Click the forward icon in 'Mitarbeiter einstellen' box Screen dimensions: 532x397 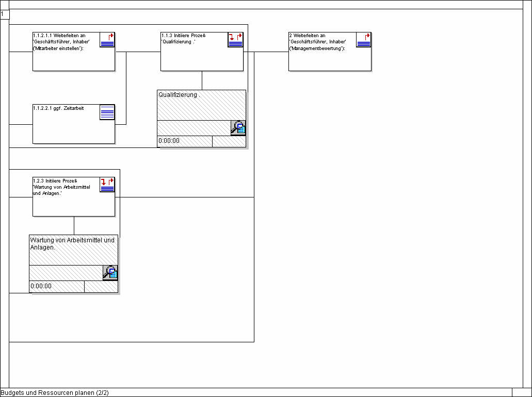tap(107, 40)
